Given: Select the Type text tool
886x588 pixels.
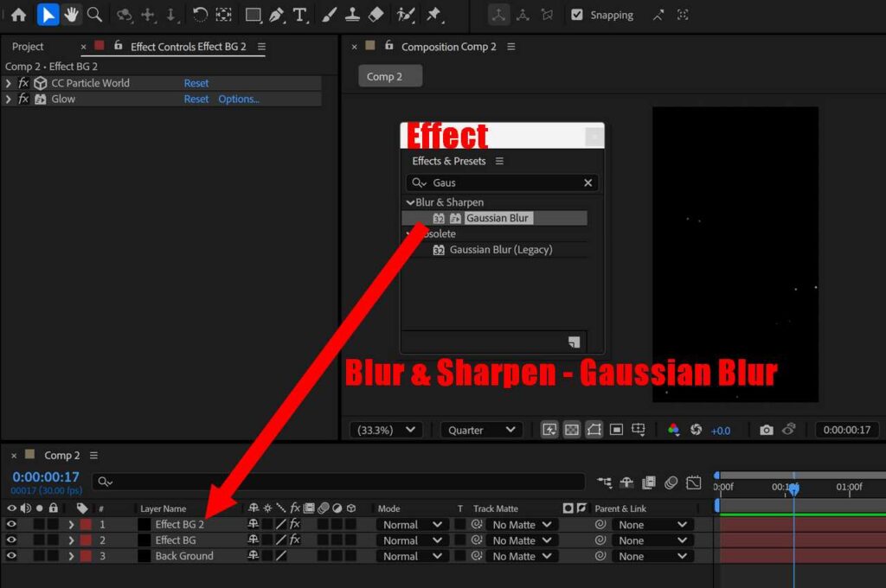Looking at the screenshot, I should (x=300, y=15).
